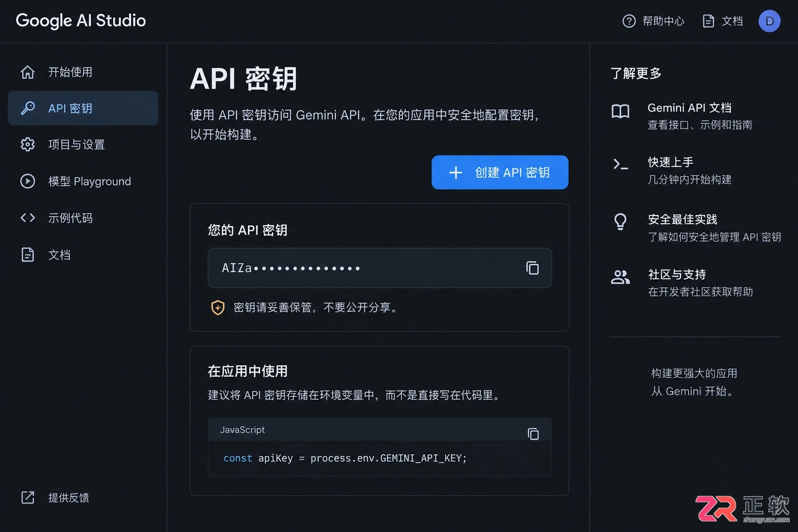Open the D user avatar menu
Image resolution: width=798 pixels, height=532 pixels.
[x=769, y=21]
